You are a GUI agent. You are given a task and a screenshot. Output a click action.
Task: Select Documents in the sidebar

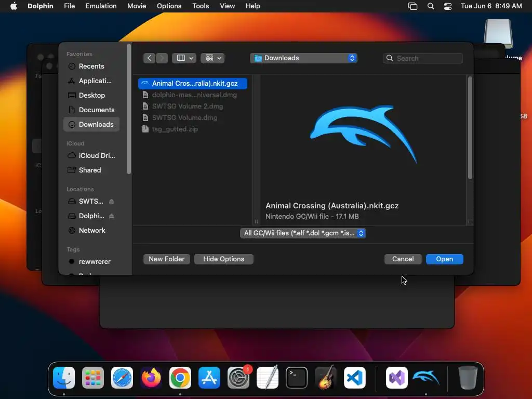(x=91, y=110)
